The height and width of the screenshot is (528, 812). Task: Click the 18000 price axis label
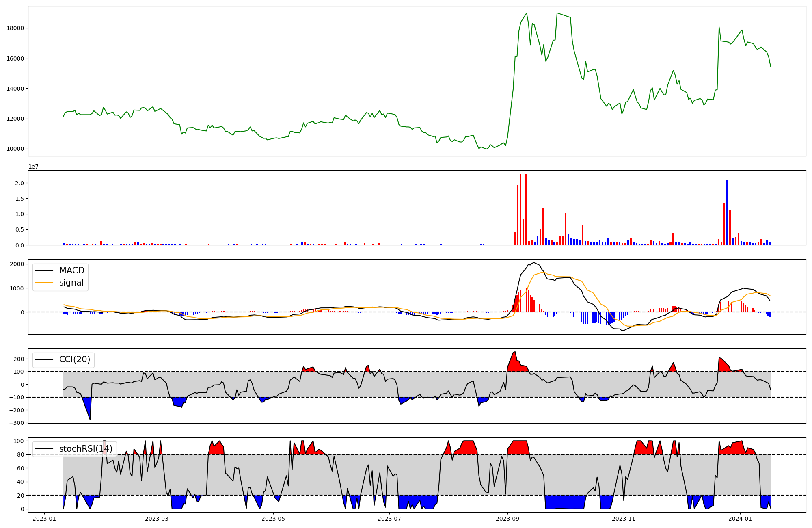click(x=15, y=28)
